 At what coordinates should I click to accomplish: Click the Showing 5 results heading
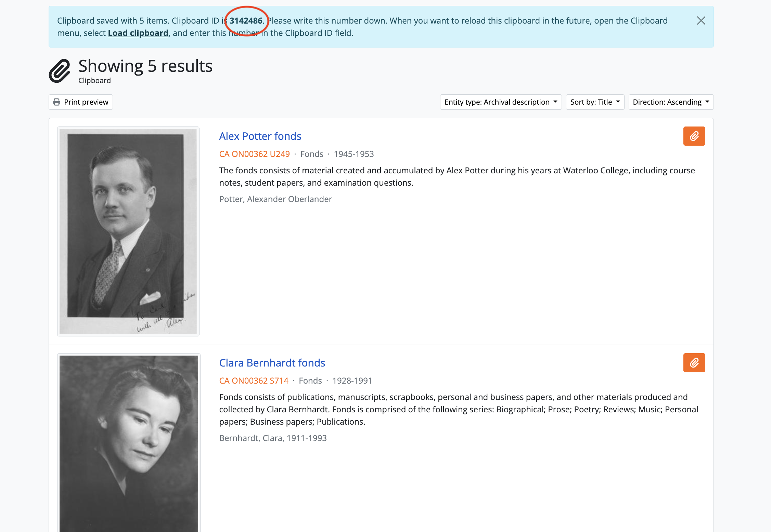[x=145, y=66]
